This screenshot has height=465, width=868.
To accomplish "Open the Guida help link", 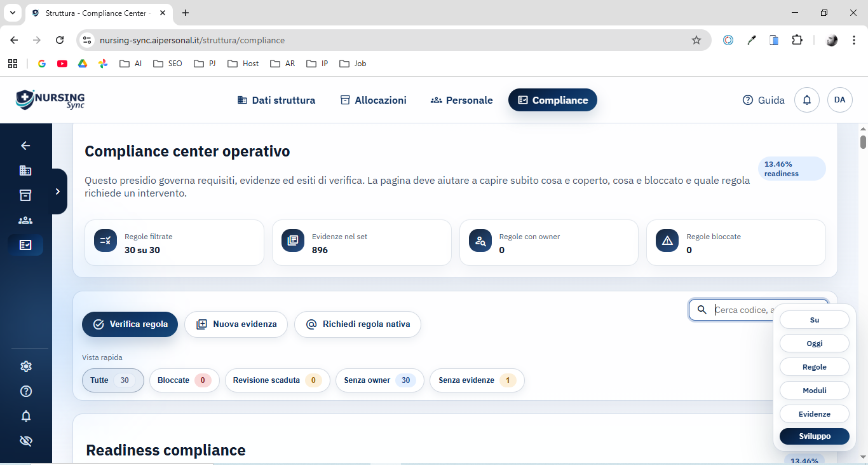I will [x=764, y=100].
